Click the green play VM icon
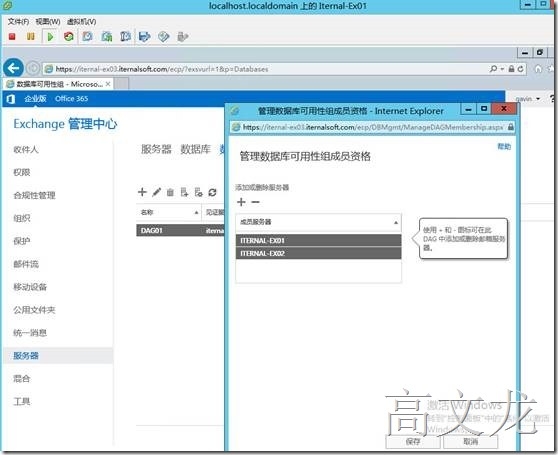The height and width of the screenshot is (455, 558). pyautogui.click(x=50, y=36)
